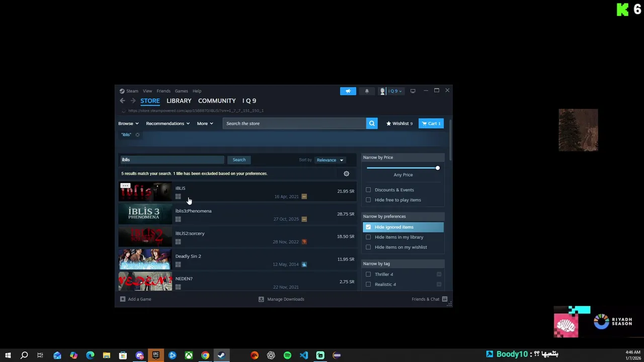Image resolution: width=644 pixels, height=362 pixels.
Task: Open Windows Start menu
Action: [8, 355]
